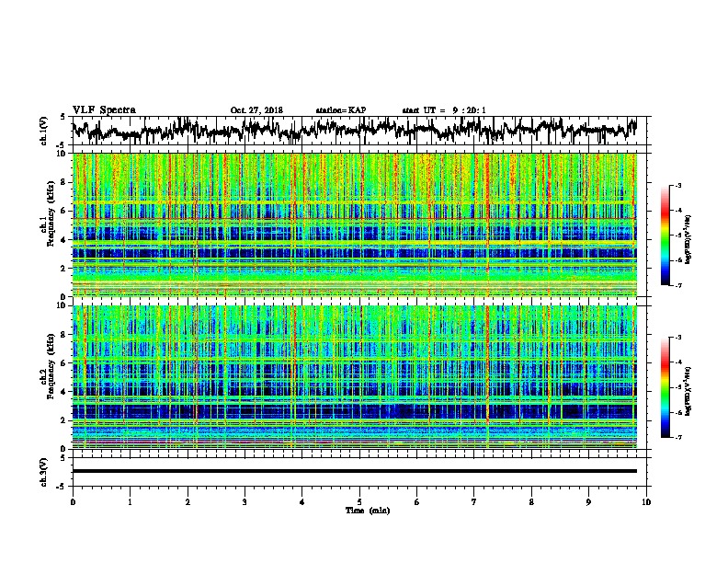Click time axis tick label "10"

tap(646, 502)
